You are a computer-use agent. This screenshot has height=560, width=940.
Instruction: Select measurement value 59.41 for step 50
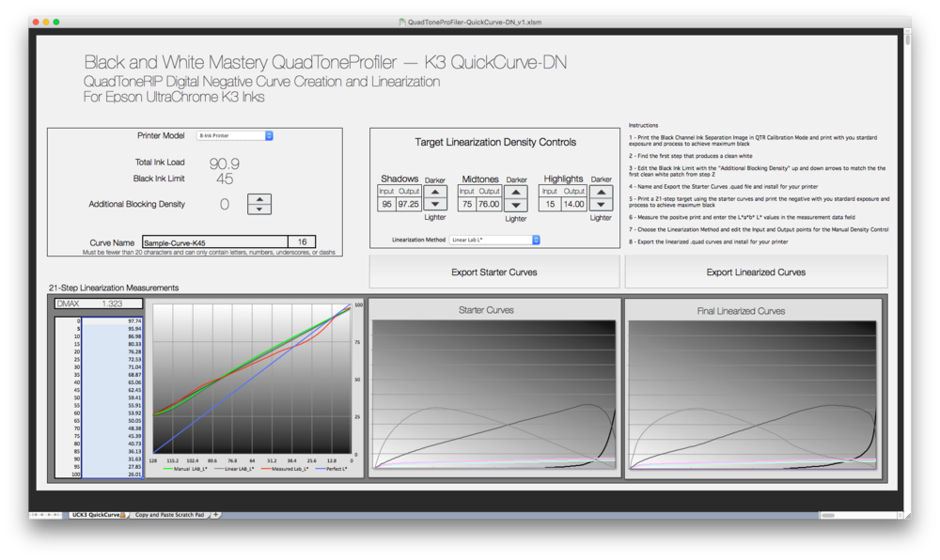(112, 397)
